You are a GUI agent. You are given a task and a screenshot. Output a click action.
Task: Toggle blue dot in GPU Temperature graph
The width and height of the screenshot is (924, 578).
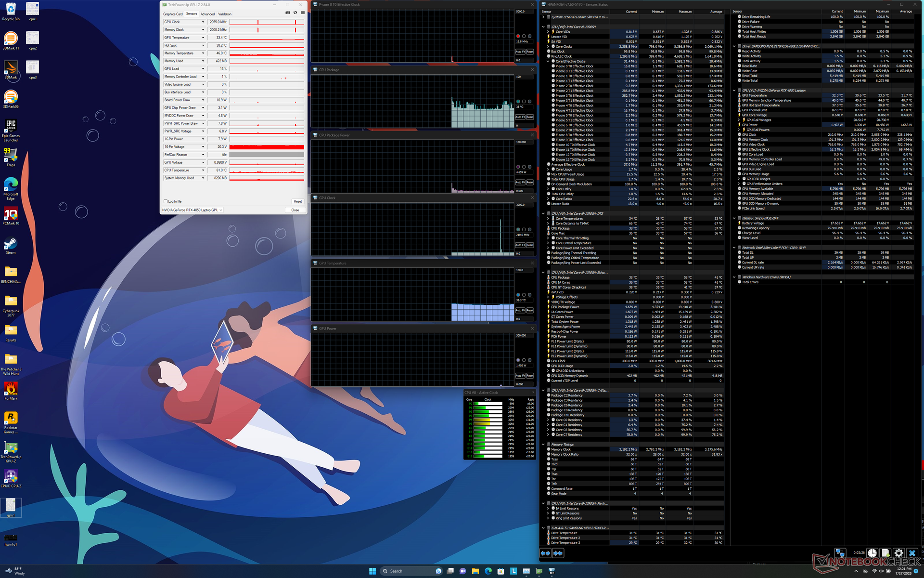[x=518, y=295]
